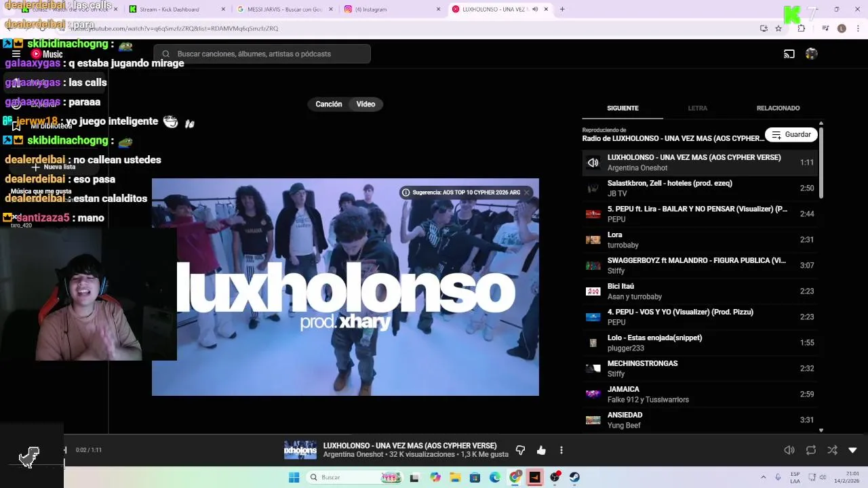Mute the tab via its audio icon

(535, 9)
